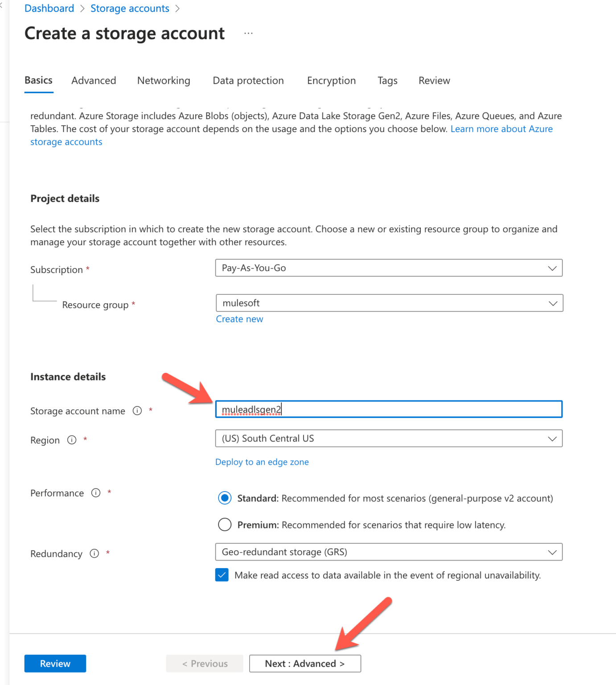
Task: Click the Region info icon
Action: click(x=72, y=440)
